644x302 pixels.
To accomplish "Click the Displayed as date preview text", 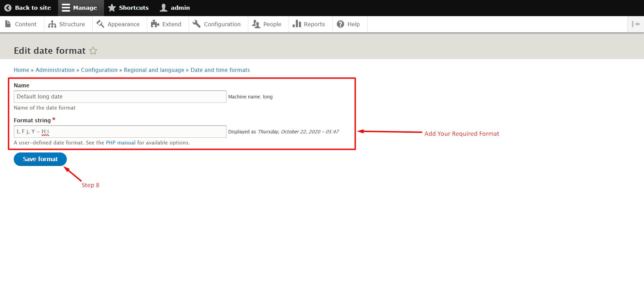I will (284, 132).
